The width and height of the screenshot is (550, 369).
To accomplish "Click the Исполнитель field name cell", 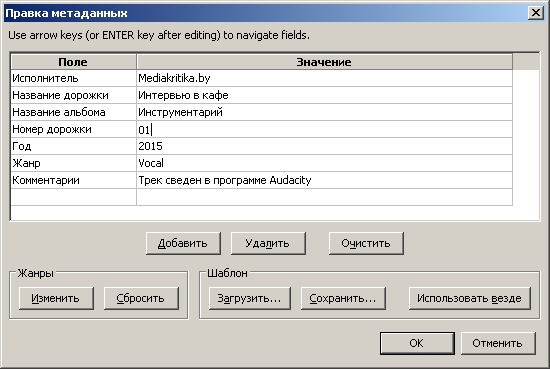I will pyautogui.click(x=74, y=78).
